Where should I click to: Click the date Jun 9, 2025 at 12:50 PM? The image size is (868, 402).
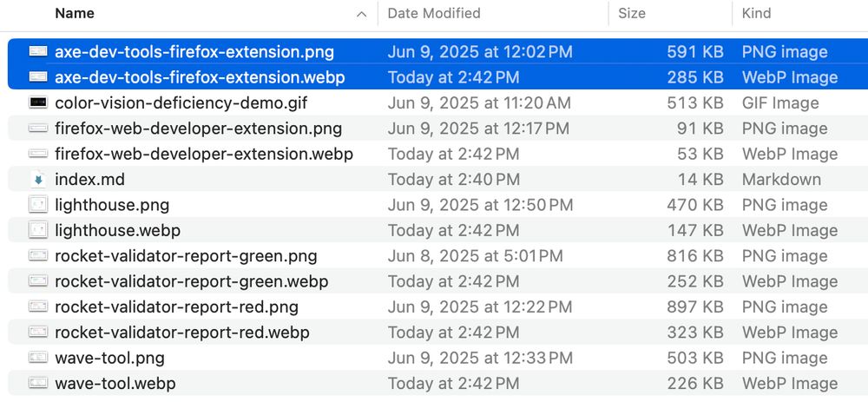480,204
